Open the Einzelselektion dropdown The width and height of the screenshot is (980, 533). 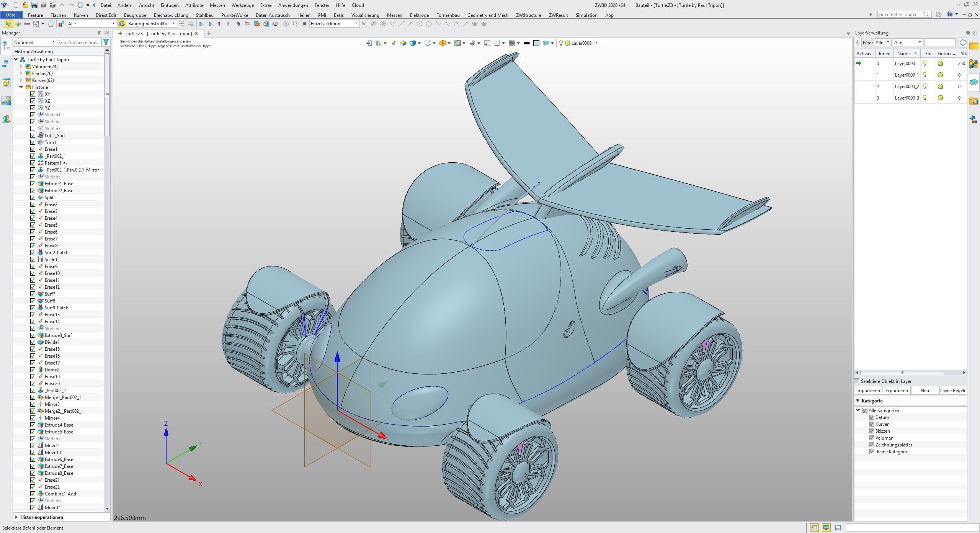(334, 24)
